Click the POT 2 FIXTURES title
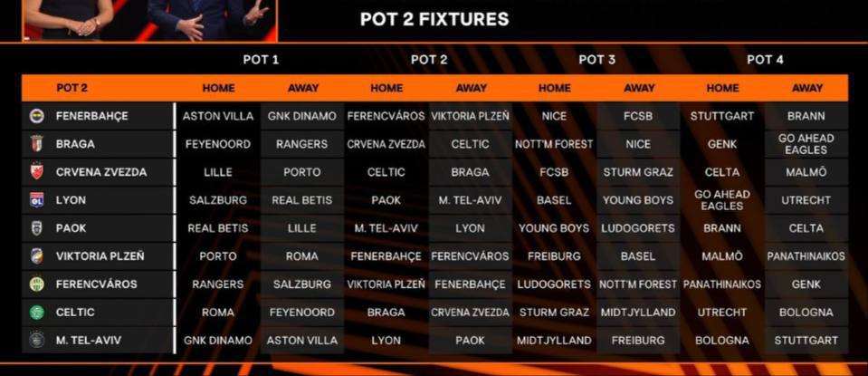Image resolution: width=868 pixels, height=376 pixels. (x=434, y=19)
